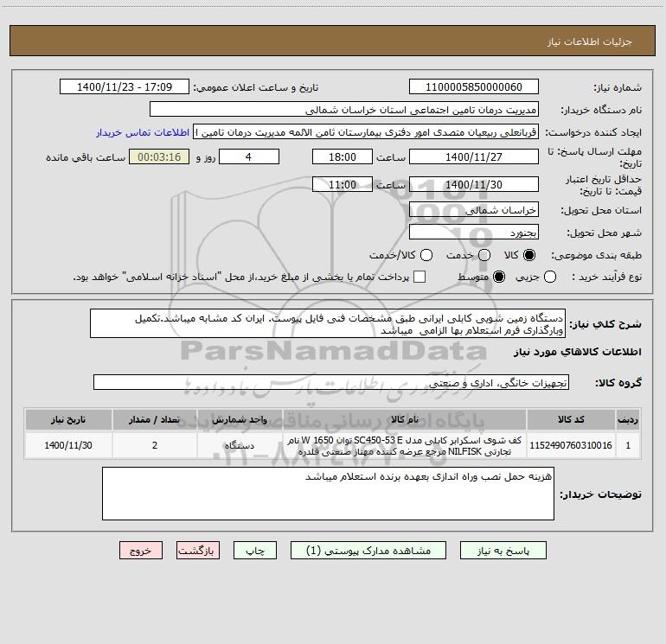
Task: Click the گروه کالا field تجهیزات خانگی
Action: [x=331, y=382]
